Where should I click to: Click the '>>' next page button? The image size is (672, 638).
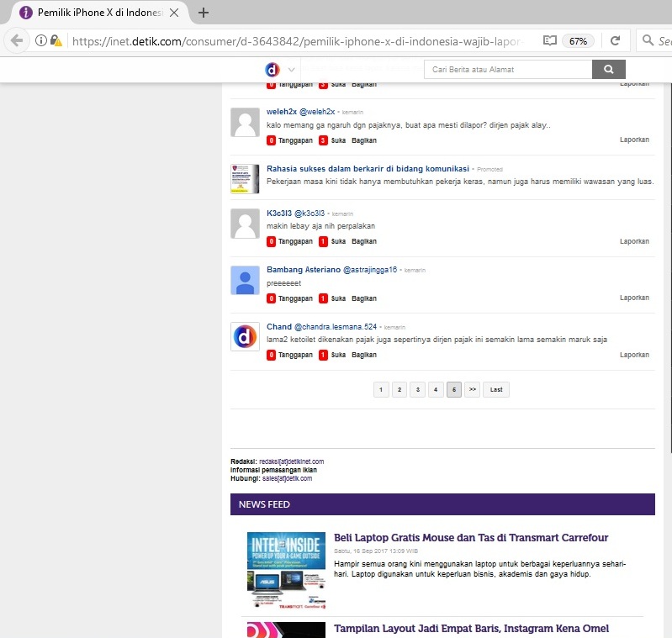[472, 389]
